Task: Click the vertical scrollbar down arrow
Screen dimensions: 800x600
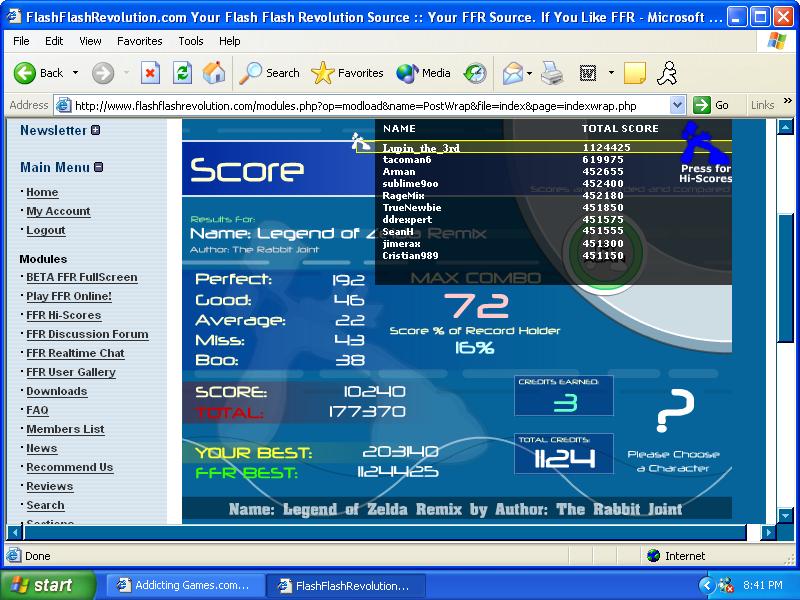Action: pyautogui.click(x=785, y=516)
